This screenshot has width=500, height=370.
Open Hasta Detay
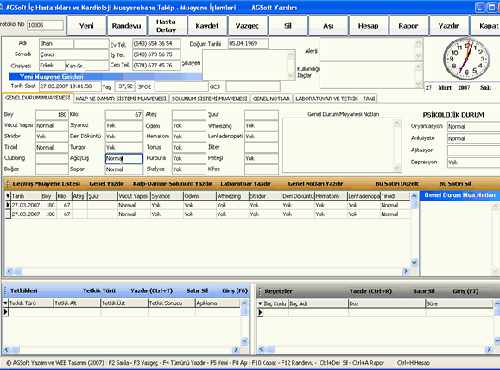point(167,26)
